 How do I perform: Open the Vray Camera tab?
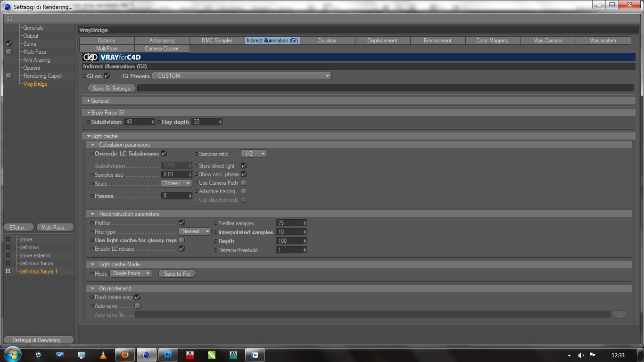click(x=548, y=41)
